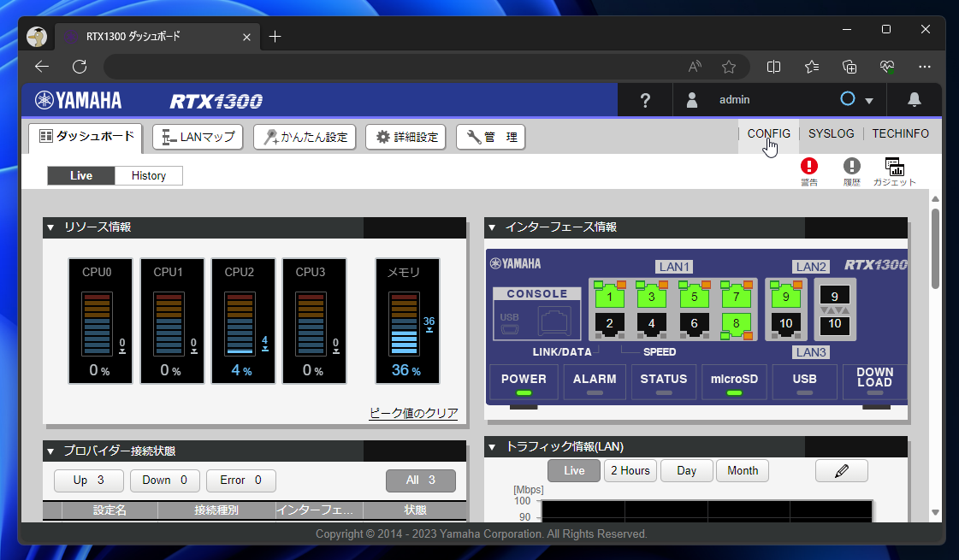Open the 詳細設定 tab
Screen dimensions: 959x560
pyautogui.click(x=406, y=137)
